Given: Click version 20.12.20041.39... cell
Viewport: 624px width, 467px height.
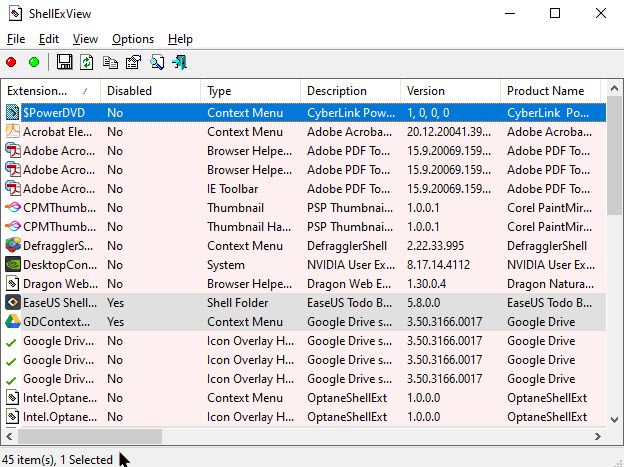Looking at the screenshot, I should tap(448, 132).
